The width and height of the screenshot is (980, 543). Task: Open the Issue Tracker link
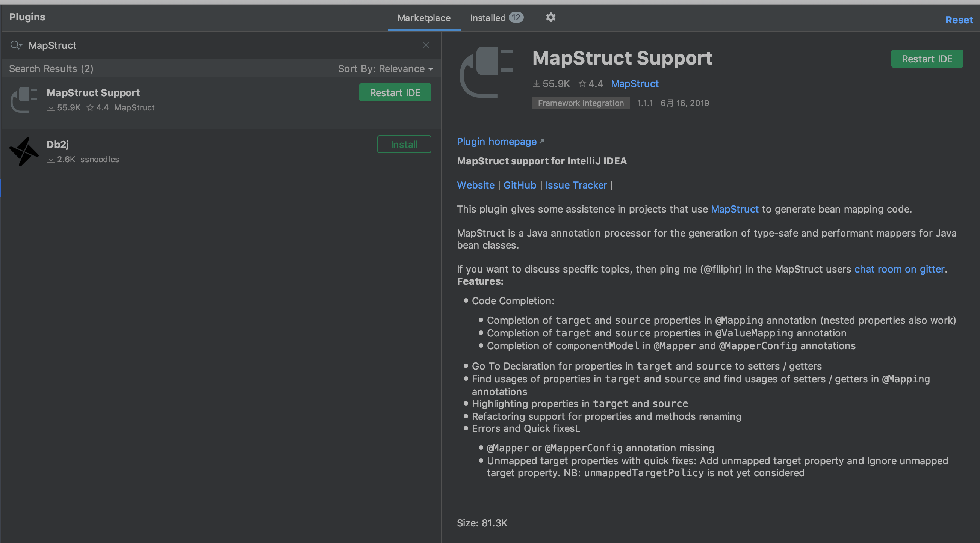coord(576,185)
